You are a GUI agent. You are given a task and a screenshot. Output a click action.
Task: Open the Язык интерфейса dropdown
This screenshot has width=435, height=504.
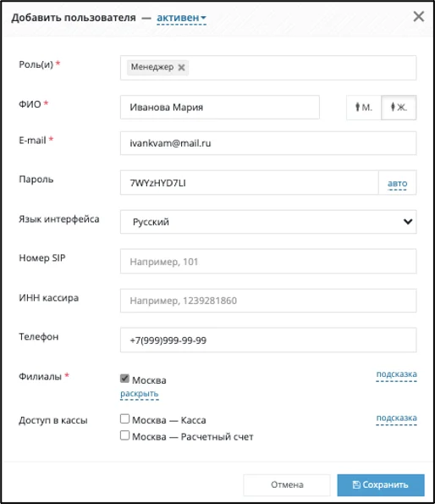(x=268, y=222)
